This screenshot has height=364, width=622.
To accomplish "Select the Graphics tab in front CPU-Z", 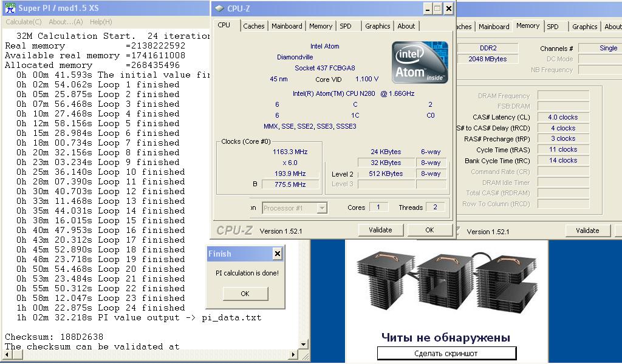I will click(x=378, y=26).
